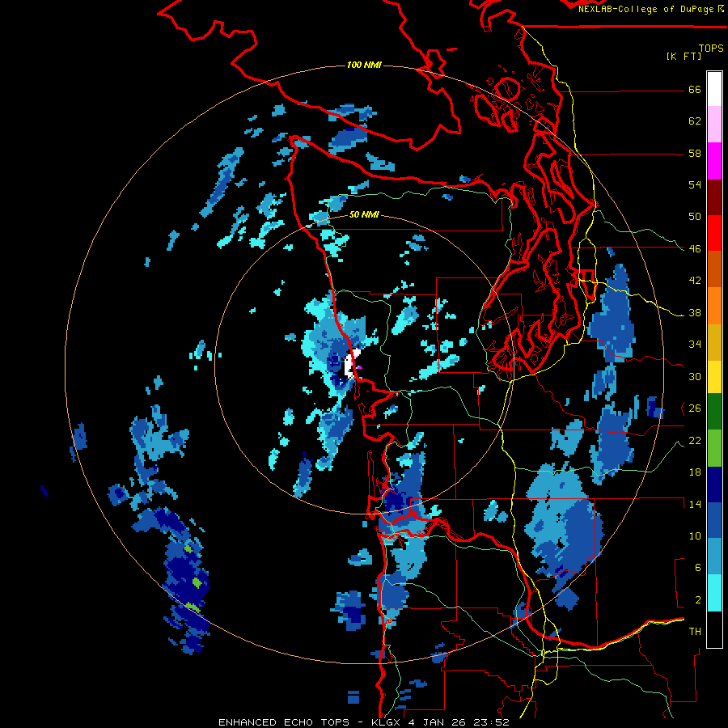
Task: Select the bright red color scale swatch
Action: pos(714,233)
